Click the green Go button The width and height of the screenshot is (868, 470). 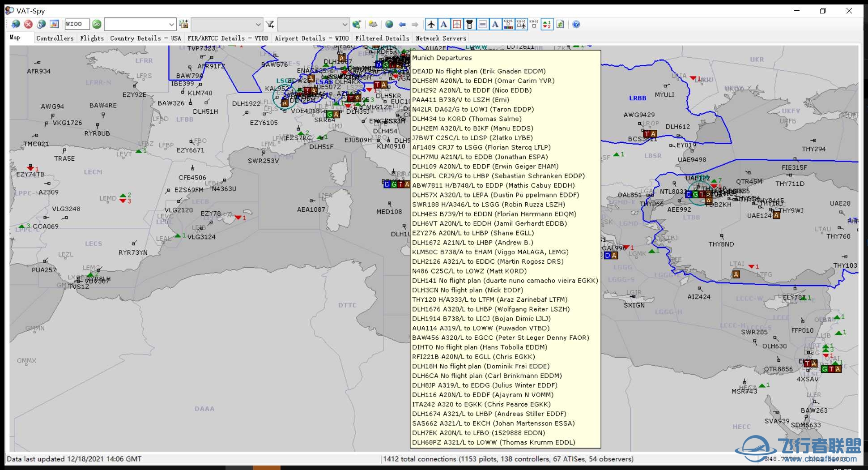click(97, 24)
